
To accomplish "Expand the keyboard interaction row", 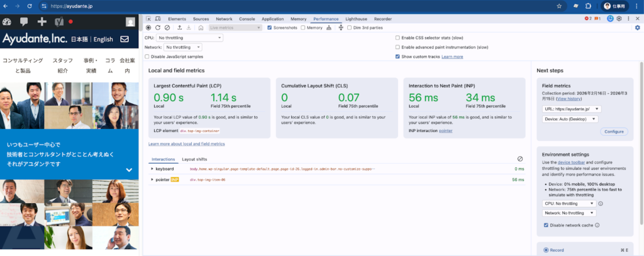I will pos(152,169).
